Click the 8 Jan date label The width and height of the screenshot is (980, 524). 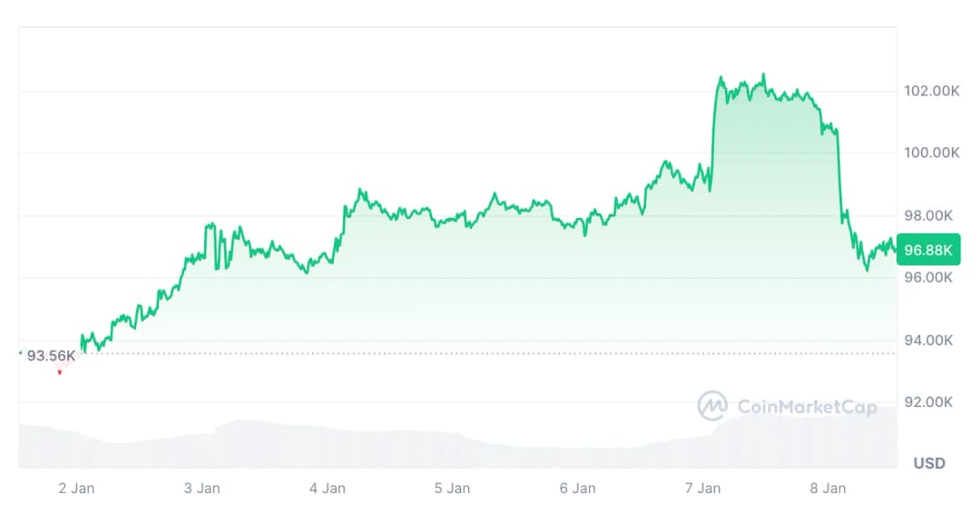(x=828, y=489)
